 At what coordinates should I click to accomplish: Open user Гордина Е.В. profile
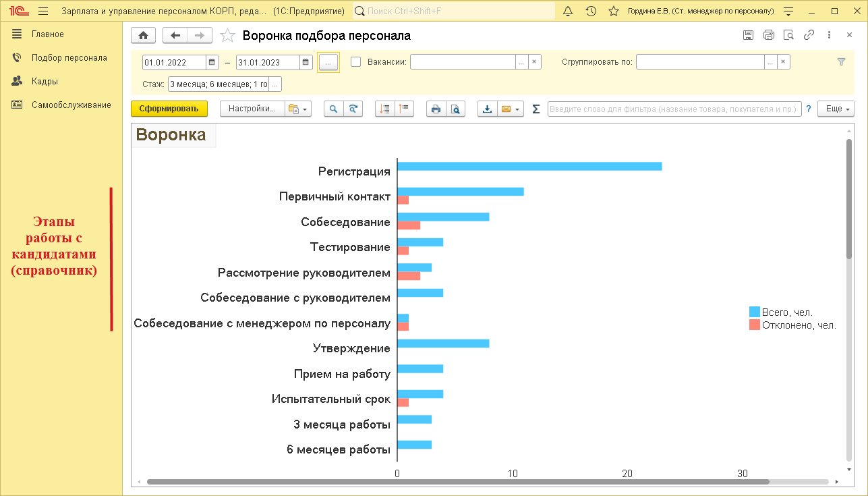(701, 11)
